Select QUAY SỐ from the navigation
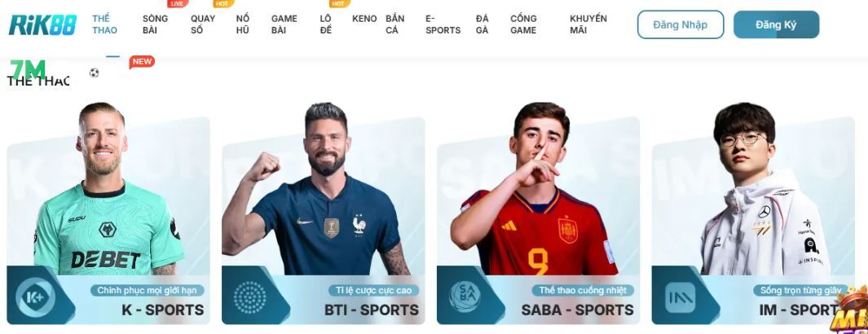The width and height of the screenshot is (868, 334). tap(203, 24)
